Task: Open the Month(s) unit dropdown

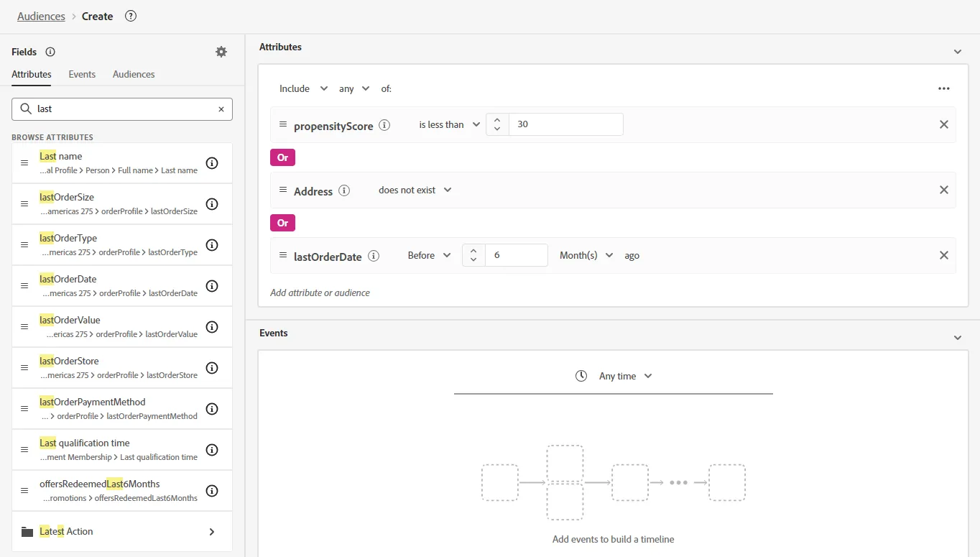Action: [586, 255]
